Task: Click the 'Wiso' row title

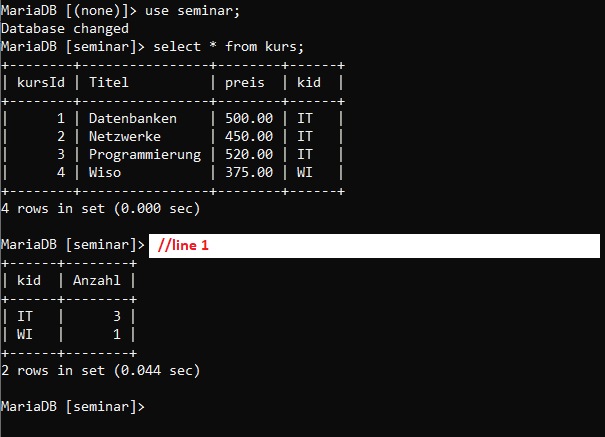Action: tap(105, 172)
